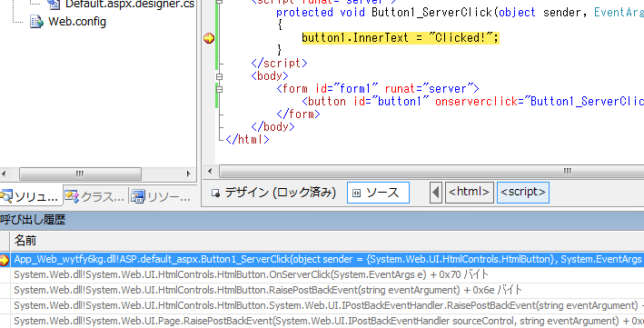Click the <button id="button1"> code line
The image size is (644, 328).
point(472,102)
